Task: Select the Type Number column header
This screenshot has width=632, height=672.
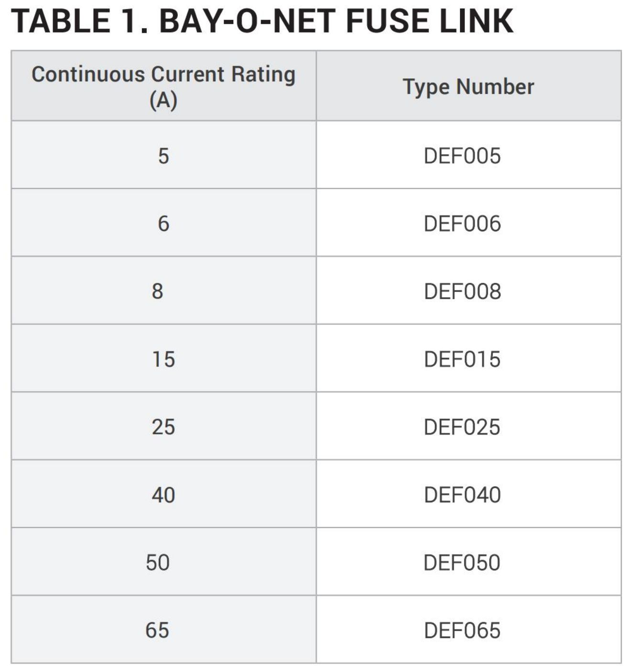Action: (468, 87)
